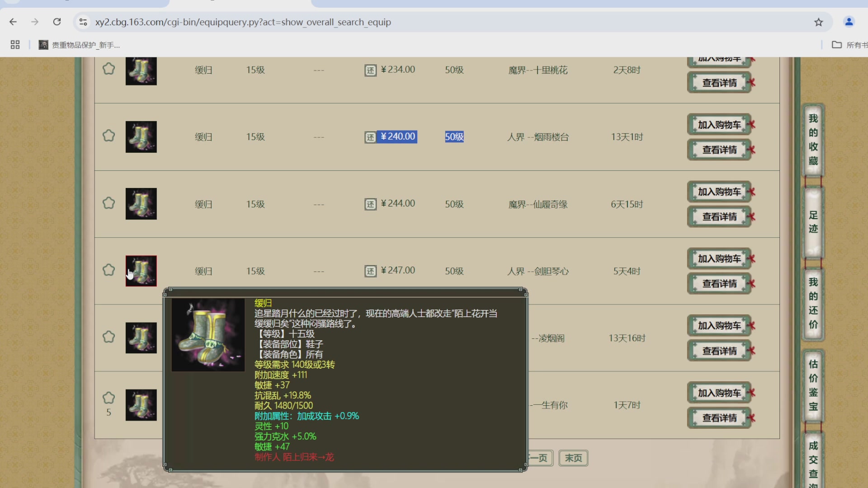Favorite the ¥234.00 item with the star

[108, 69]
